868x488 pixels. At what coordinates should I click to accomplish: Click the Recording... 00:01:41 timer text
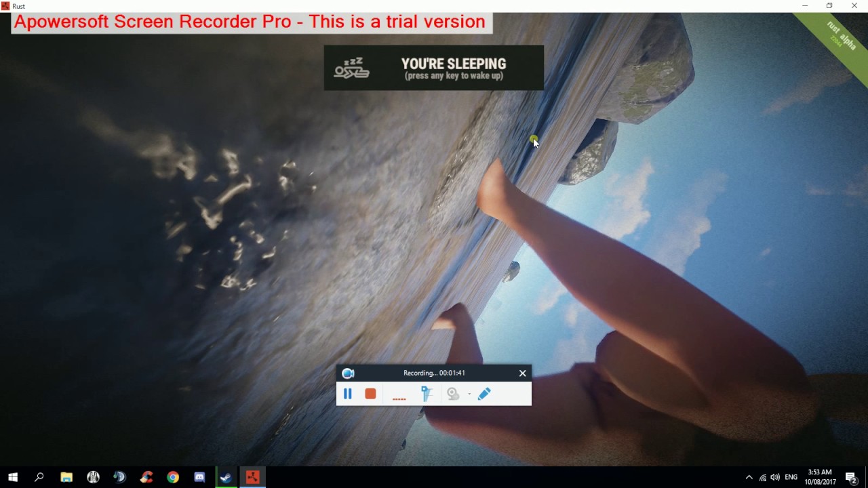434,373
